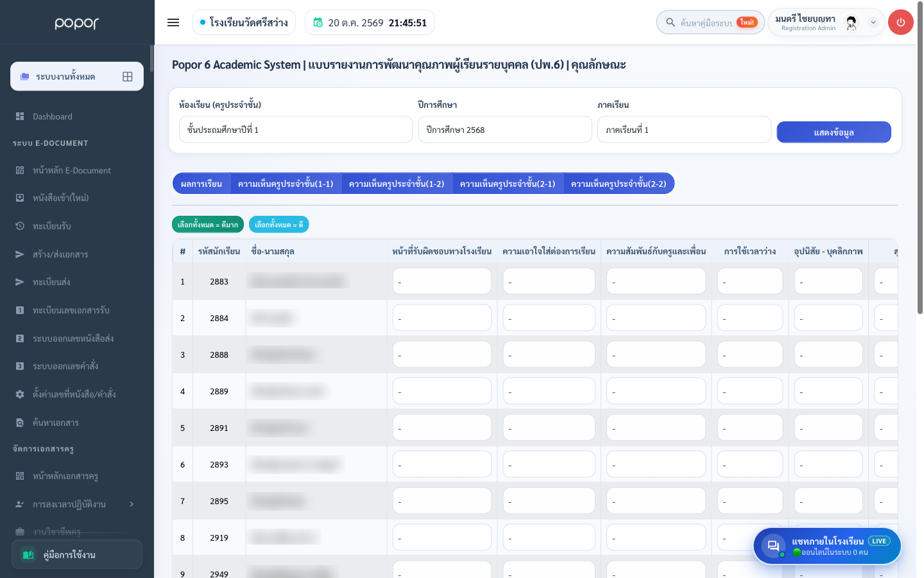Open the ห้องเรียน classroom dropdown

[x=296, y=130]
